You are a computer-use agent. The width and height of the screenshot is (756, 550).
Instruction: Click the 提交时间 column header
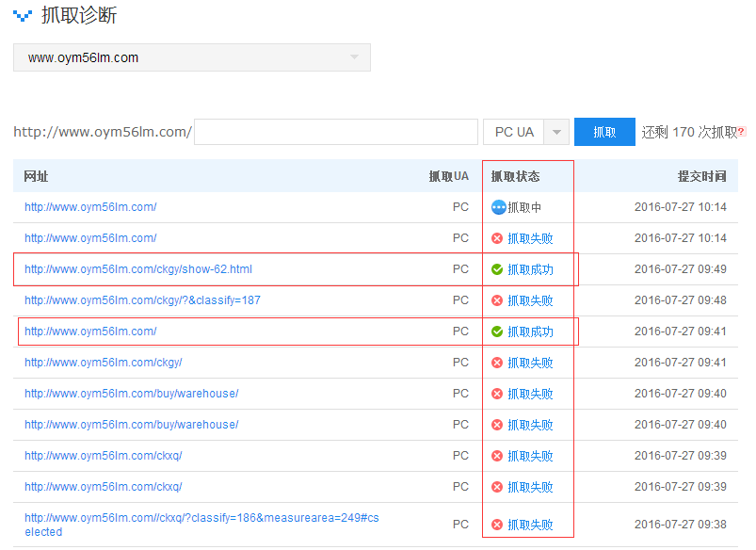tap(701, 176)
